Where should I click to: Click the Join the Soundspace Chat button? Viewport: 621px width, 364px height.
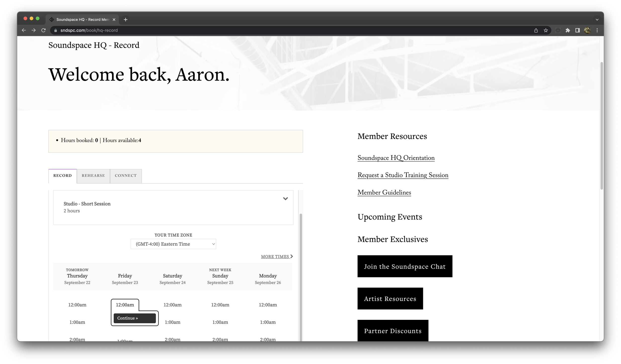[405, 266]
